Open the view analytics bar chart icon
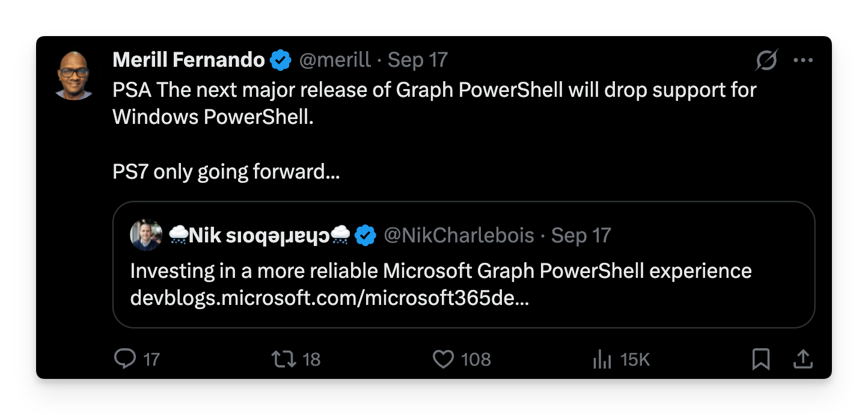This screenshot has height=415, width=868. tap(602, 359)
